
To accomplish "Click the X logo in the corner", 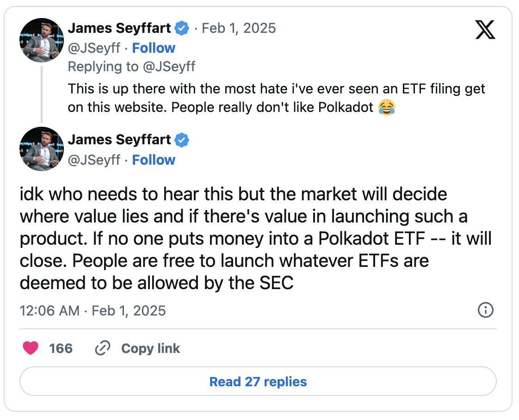I will coord(485,30).
